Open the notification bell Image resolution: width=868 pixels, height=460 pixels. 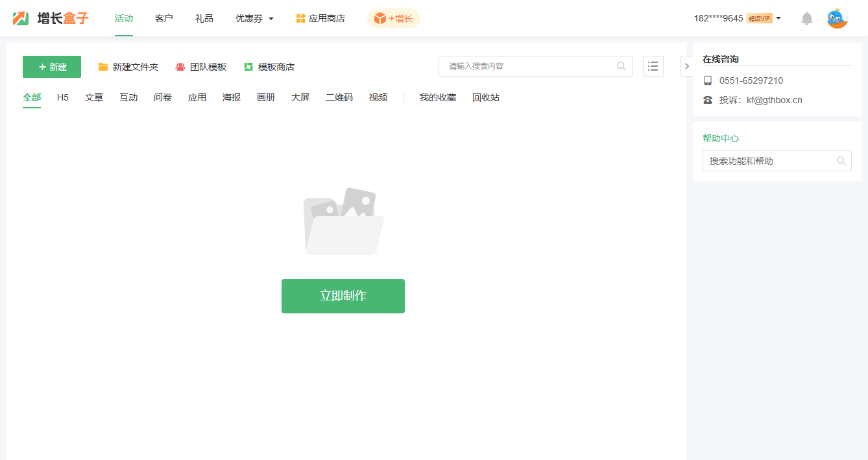pos(806,18)
